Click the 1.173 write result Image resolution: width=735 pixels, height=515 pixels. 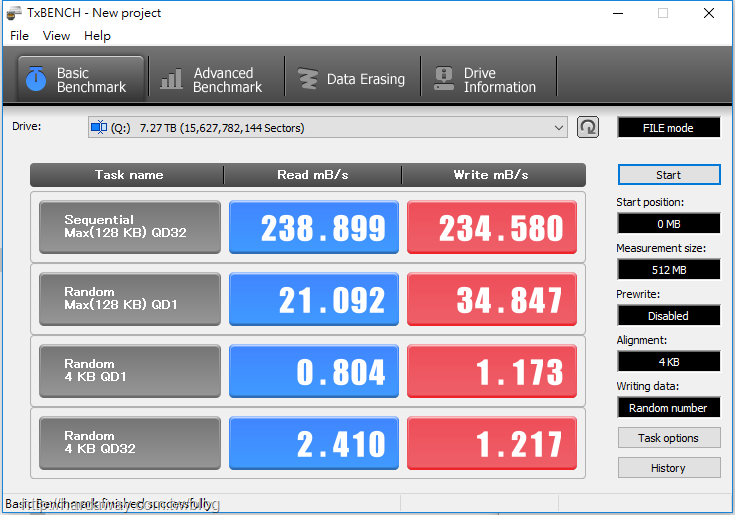492,371
